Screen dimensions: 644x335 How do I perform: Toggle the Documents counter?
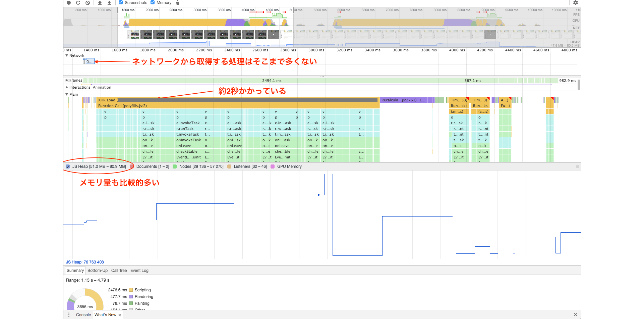pyautogui.click(x=132, y=166)
